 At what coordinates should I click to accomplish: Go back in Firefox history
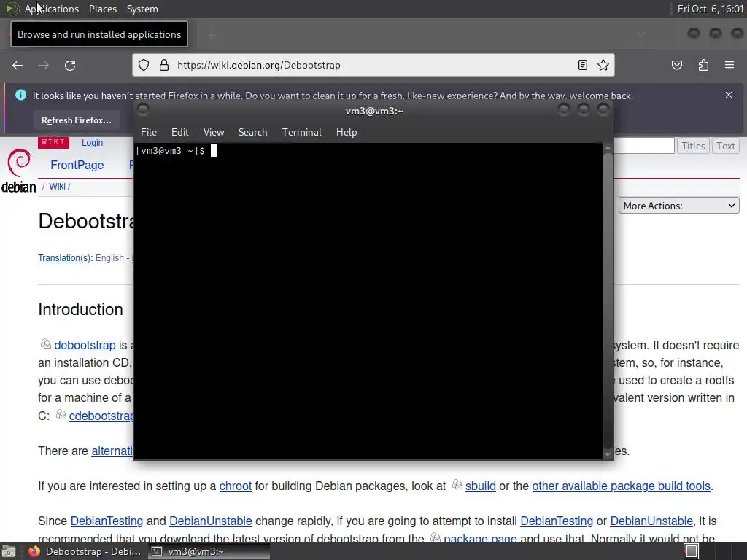click(18, 65)
